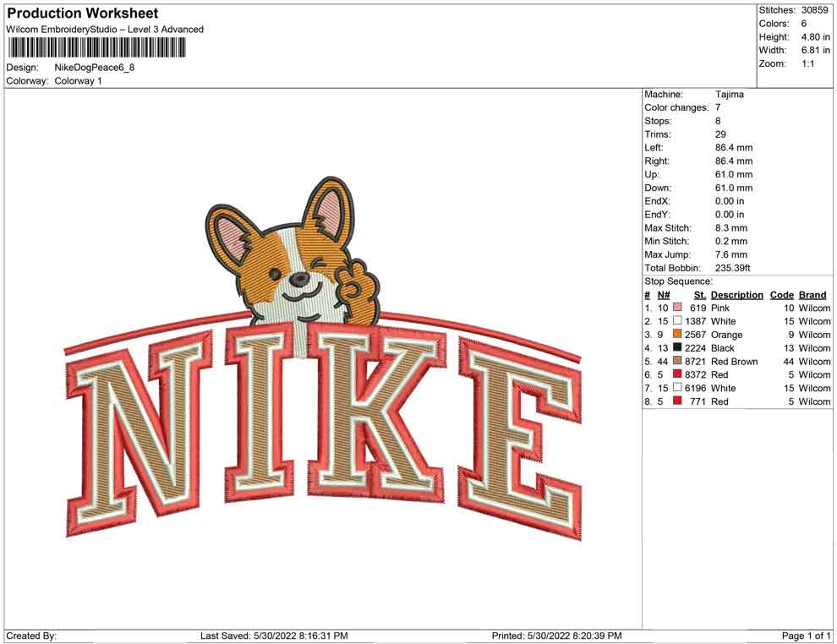Click the barcode under the worksheet title
The height and width of the screenshot is (644, 837).
(96, 47)
